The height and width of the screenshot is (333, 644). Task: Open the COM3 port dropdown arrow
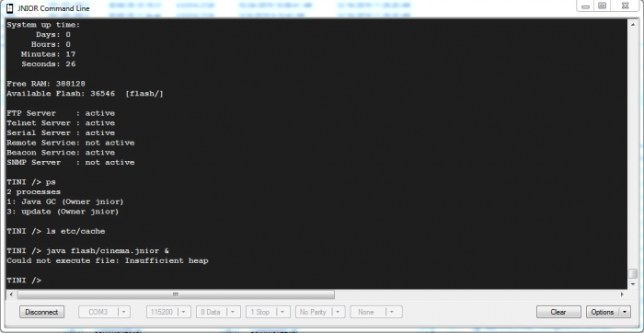click(x=124, y=312)
